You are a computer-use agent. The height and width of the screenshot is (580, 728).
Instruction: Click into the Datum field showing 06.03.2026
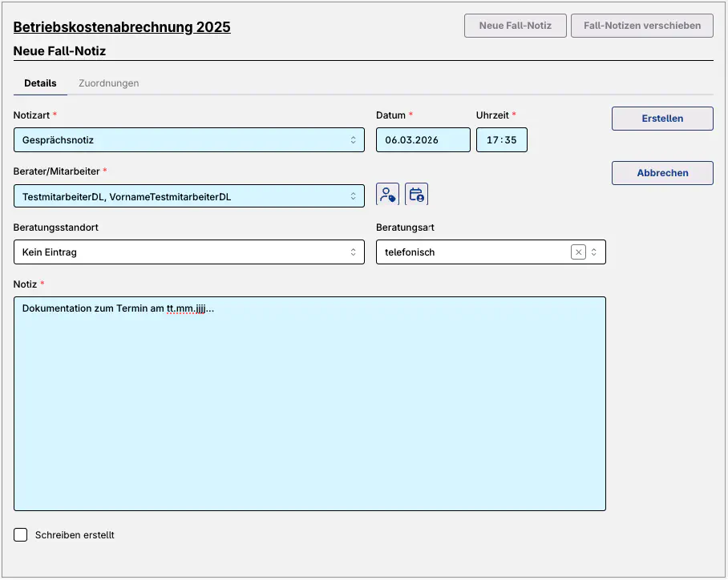423,140
